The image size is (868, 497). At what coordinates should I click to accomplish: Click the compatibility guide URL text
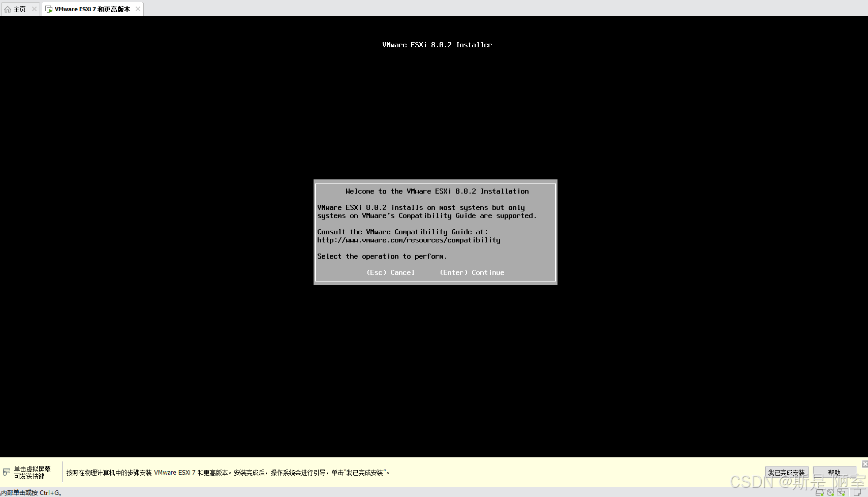tap(409, 240)
